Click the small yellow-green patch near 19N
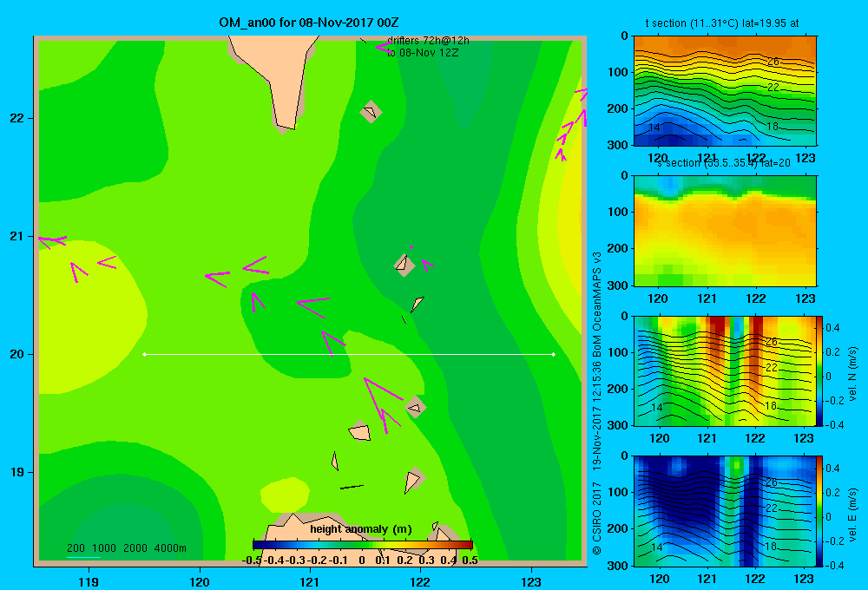This screenshot has height=590, width=868. click(285, 495)
